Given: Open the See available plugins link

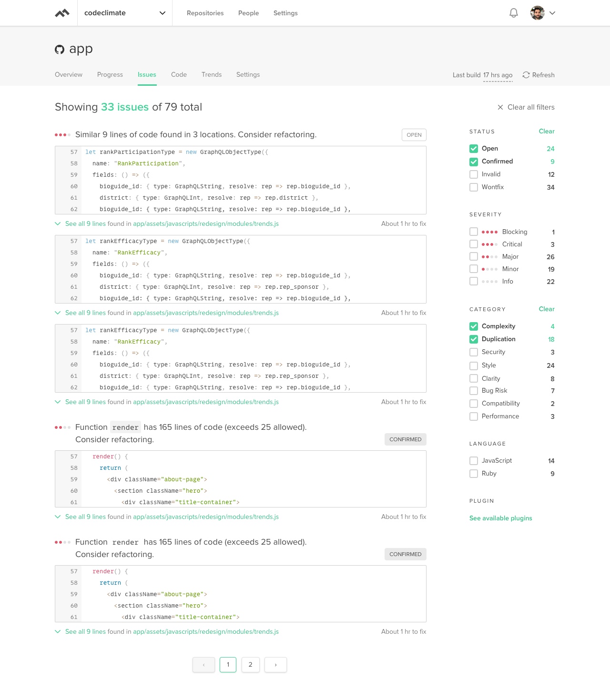Looking at the screenshot, I should coord(500,518).
